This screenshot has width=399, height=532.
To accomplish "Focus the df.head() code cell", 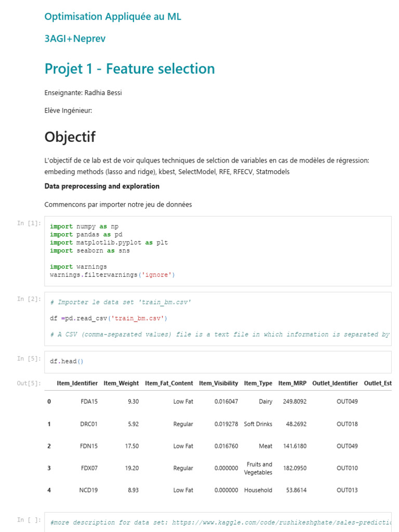I will tap(218, 362).
